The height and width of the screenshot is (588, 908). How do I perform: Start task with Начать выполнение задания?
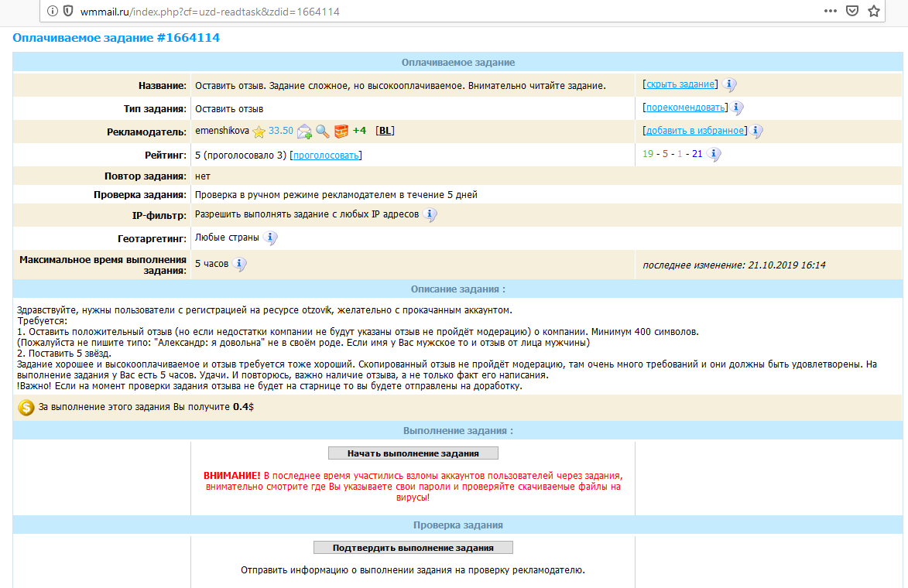tap(413, 453)
